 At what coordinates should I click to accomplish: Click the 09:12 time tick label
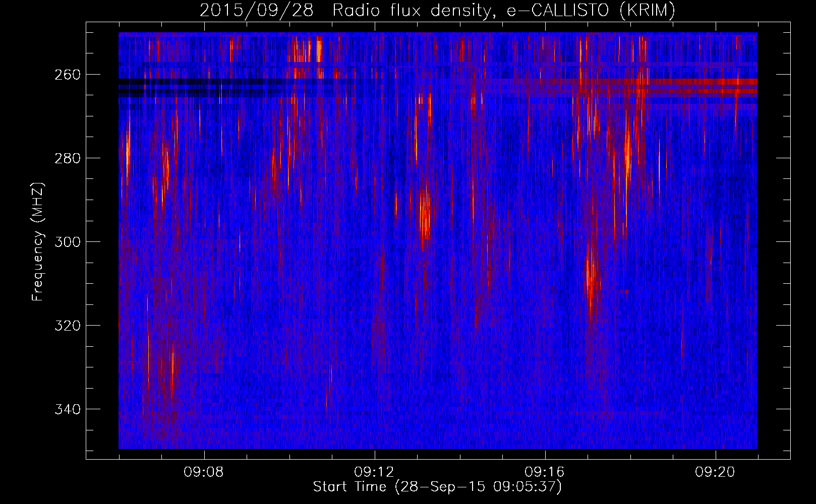coord(374,472)
